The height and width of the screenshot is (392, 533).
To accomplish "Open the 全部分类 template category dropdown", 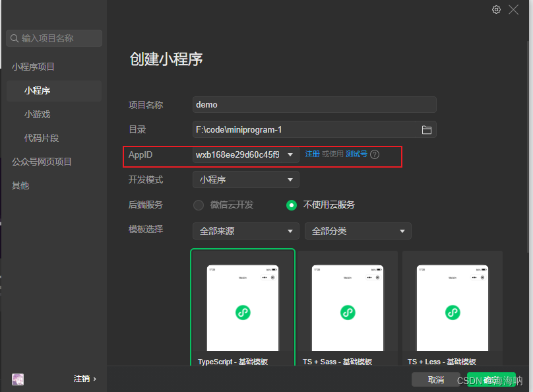I will [358, 231].
